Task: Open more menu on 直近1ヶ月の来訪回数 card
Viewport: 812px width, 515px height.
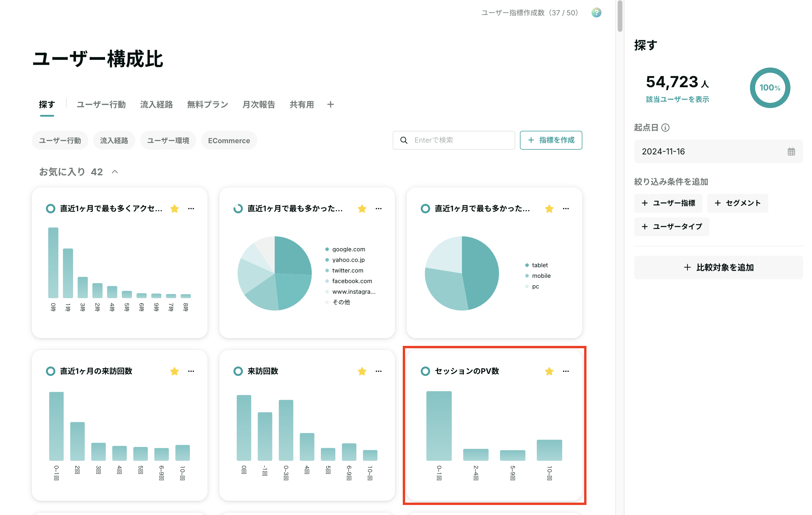Action: (191, 371)
